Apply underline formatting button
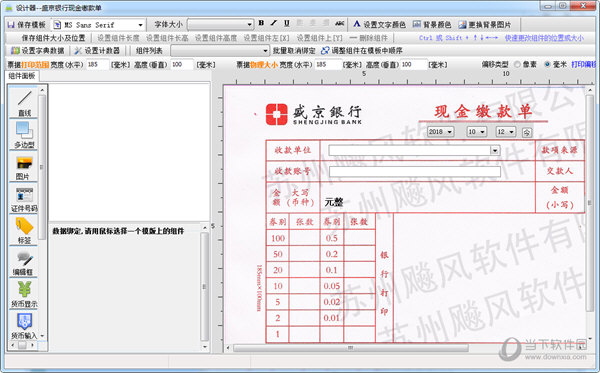Screen dimensions: 600x373 click(287, 23)
